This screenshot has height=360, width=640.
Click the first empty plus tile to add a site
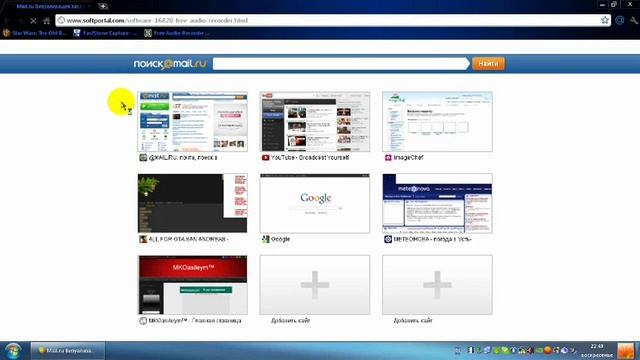315,285
